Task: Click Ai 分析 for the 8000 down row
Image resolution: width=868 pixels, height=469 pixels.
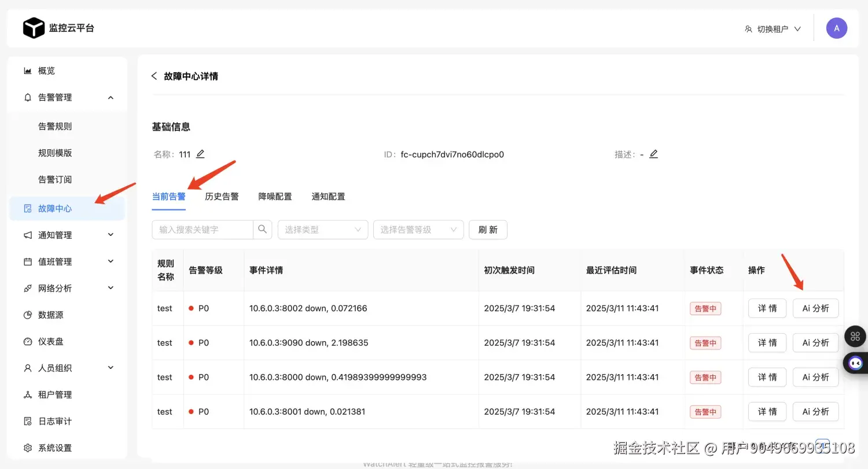Action: click(x=815, y=377)
